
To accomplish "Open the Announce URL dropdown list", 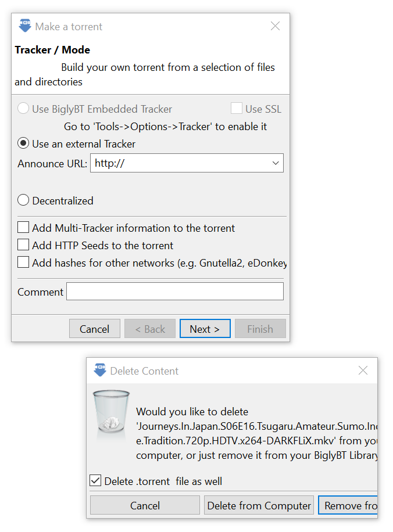I will click(x=276, y=163).
